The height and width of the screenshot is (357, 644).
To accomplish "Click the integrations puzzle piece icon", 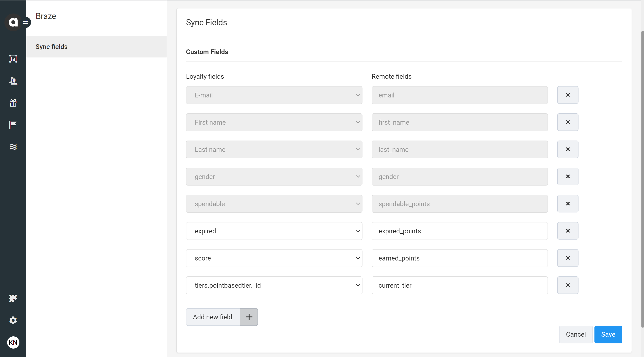I will (x=13, y=298).
